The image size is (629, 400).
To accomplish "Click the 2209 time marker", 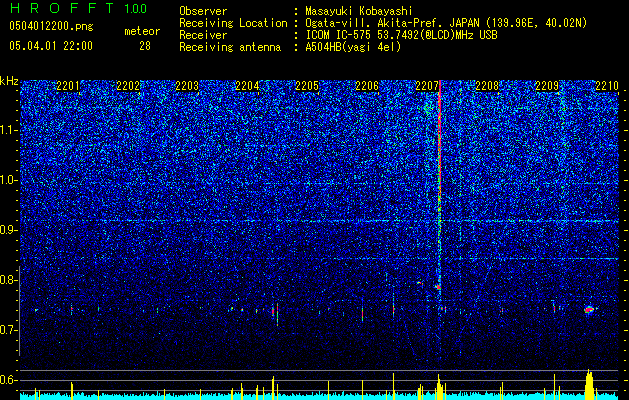I will point(547,86).
